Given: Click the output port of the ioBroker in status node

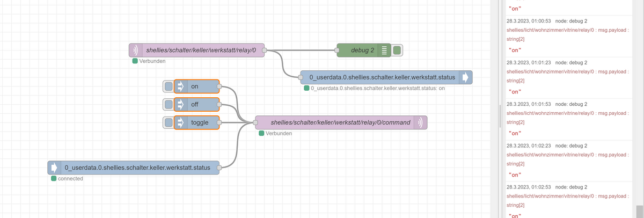Looking at the screenshot, I should (x=219, y=168).
